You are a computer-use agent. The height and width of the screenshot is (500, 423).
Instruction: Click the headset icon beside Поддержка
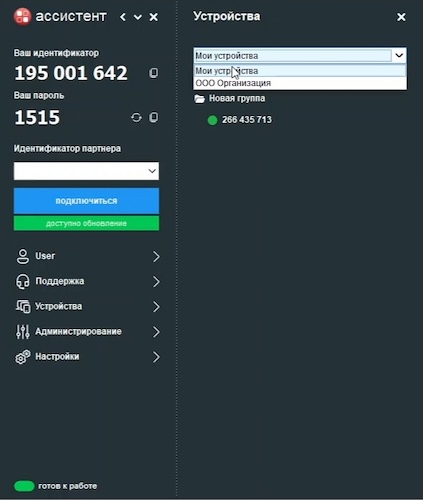tap(23, 282)
